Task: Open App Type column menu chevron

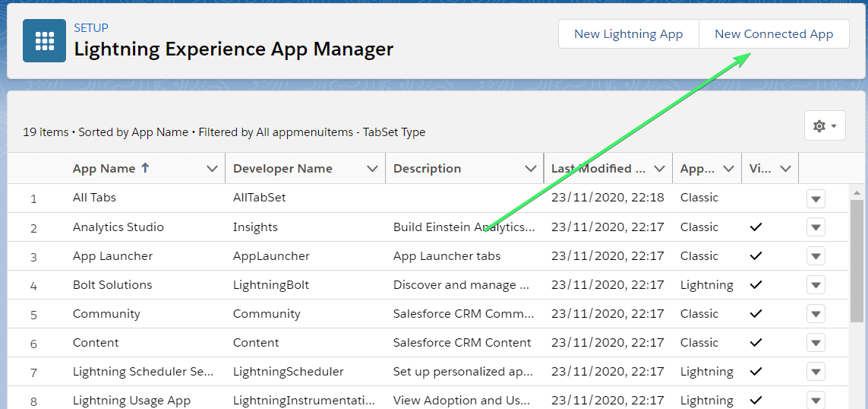Action: point(728,169)
